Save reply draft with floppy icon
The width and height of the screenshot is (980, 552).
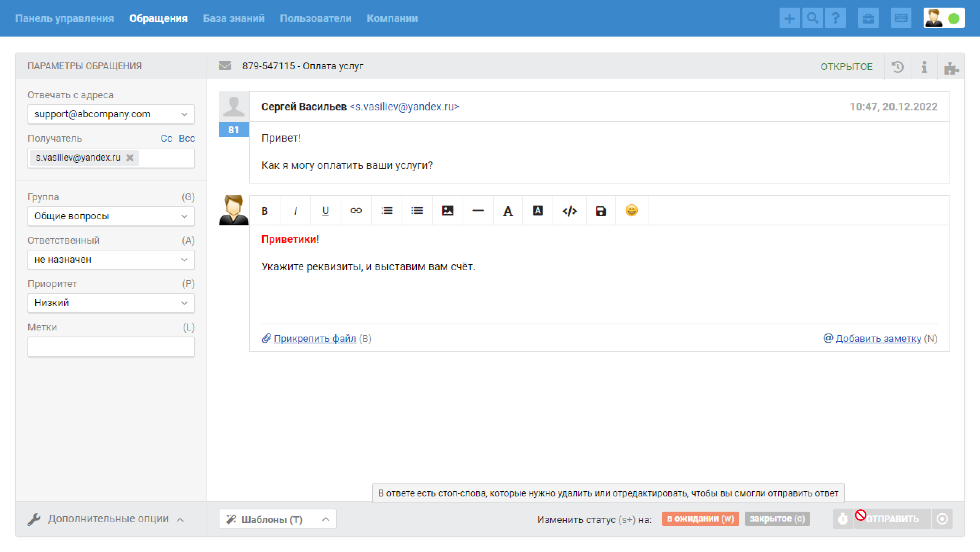(601, 211)
